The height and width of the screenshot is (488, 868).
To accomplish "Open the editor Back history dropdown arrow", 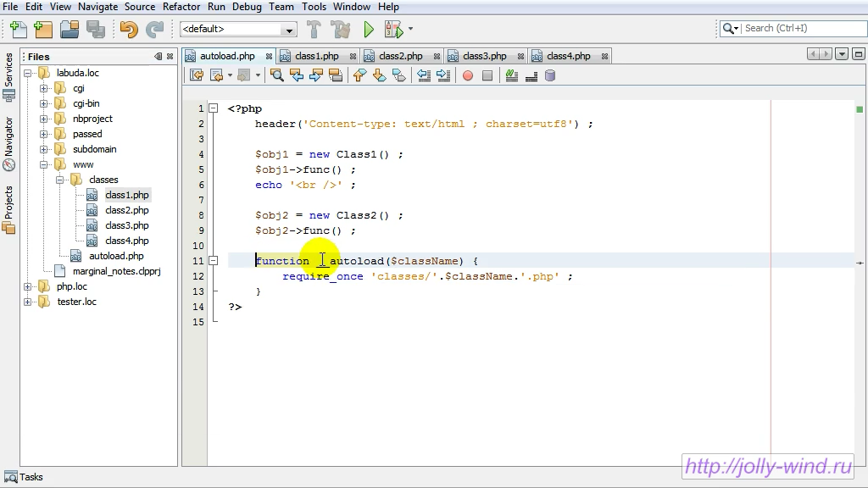I will coord(230,75).
